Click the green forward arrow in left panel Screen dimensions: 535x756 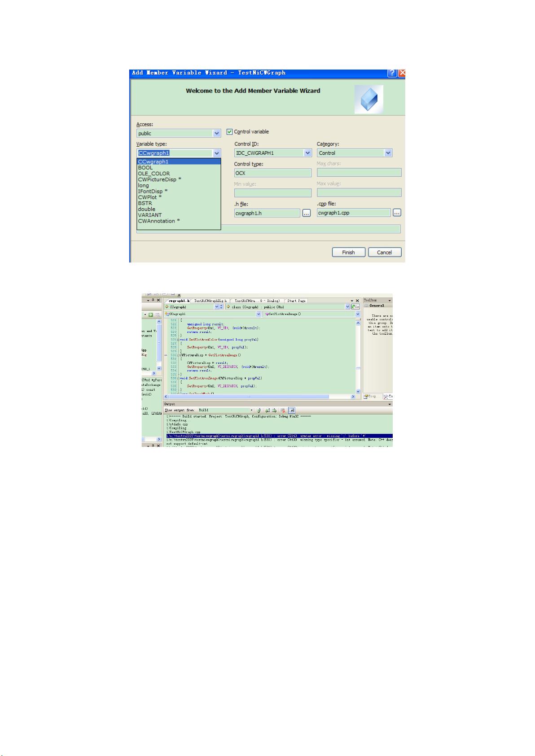click(x=151, y=315)
